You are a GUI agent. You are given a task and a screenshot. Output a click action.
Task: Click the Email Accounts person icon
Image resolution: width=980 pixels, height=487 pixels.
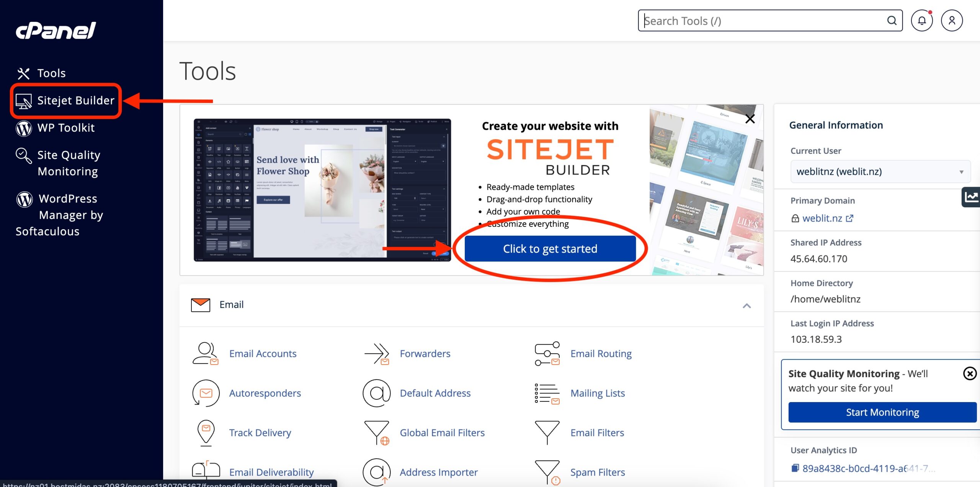click(x=206, y=353)
